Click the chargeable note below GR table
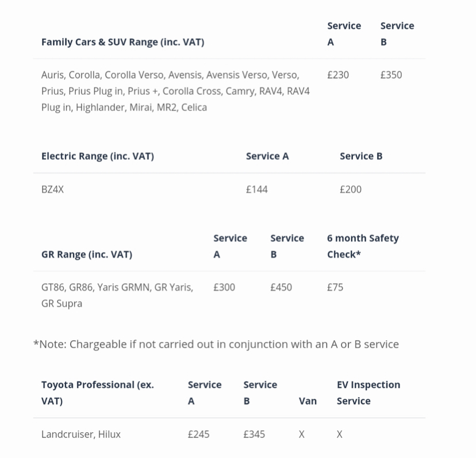The width and height of the screenshot is (476, 458). pos(216,344)
